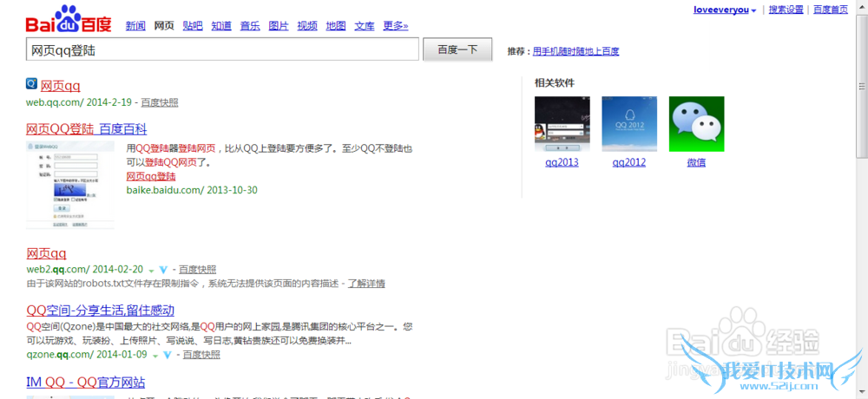The height and width of the screenshot is (399, 868).
Task: Open the first 网页qq result (web.qq.com)
Action: [61, 86]
